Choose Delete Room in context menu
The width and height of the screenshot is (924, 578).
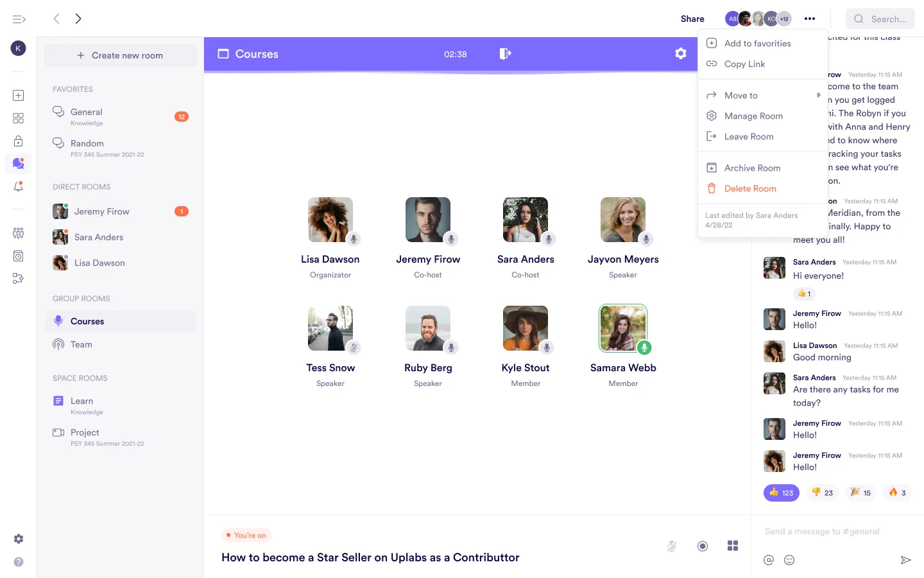click(x=749, y=188)
